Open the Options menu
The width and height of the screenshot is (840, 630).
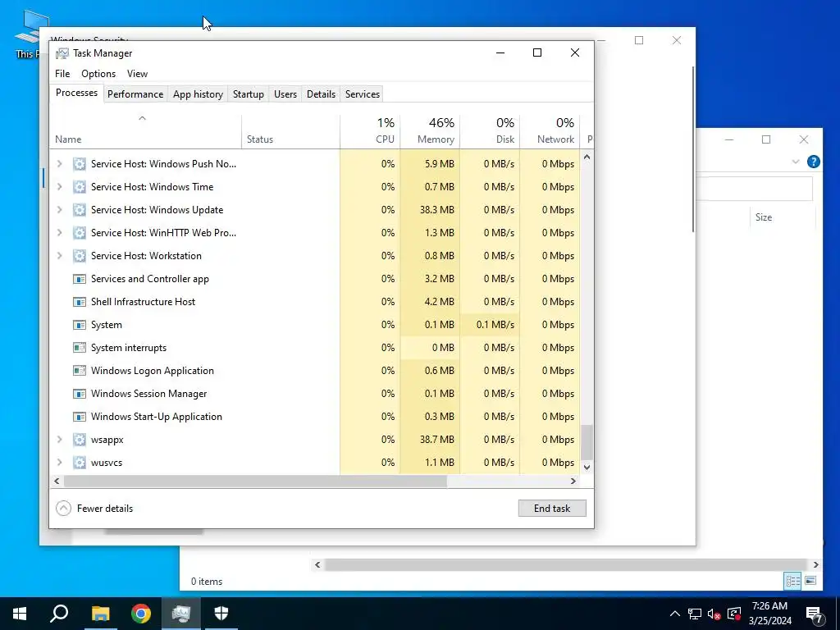click(98, 74)
